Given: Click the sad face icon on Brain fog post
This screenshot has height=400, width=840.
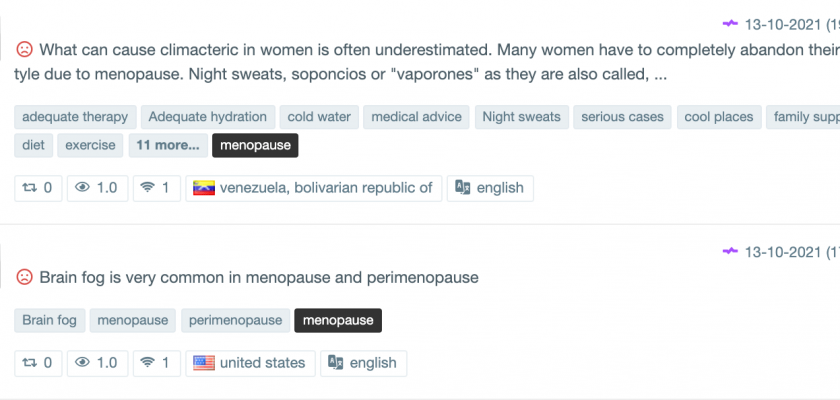Looking at the screenshot, I should [x=24, y=277].
